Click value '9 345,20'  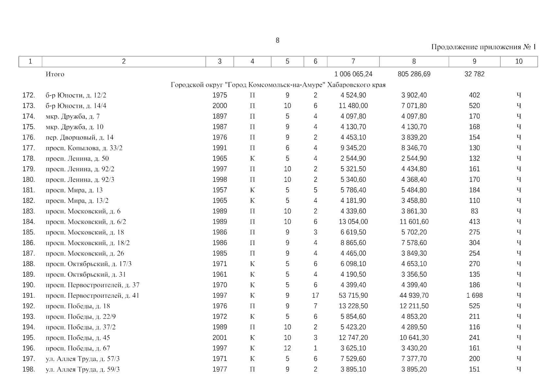[x=353, y=148]
